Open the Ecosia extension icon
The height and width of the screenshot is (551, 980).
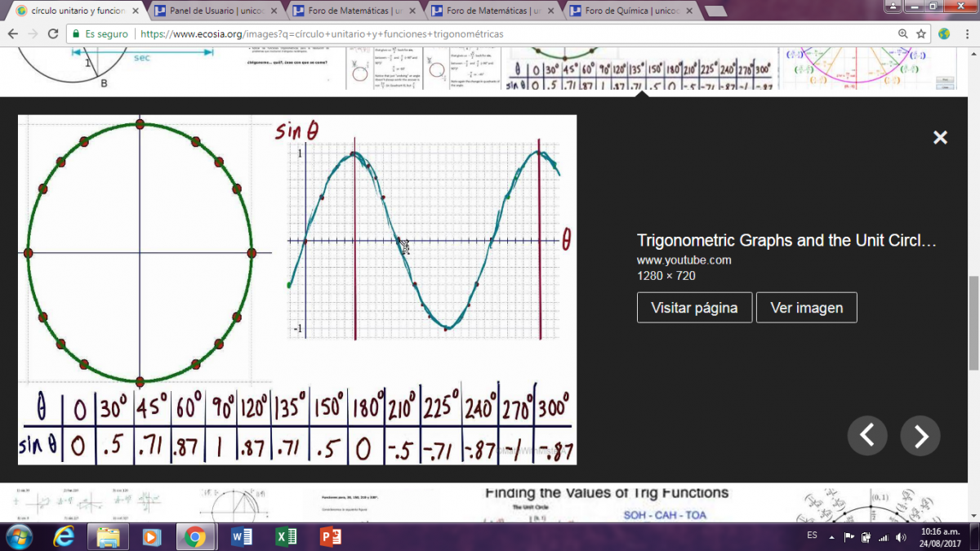[x=944, y=34]
